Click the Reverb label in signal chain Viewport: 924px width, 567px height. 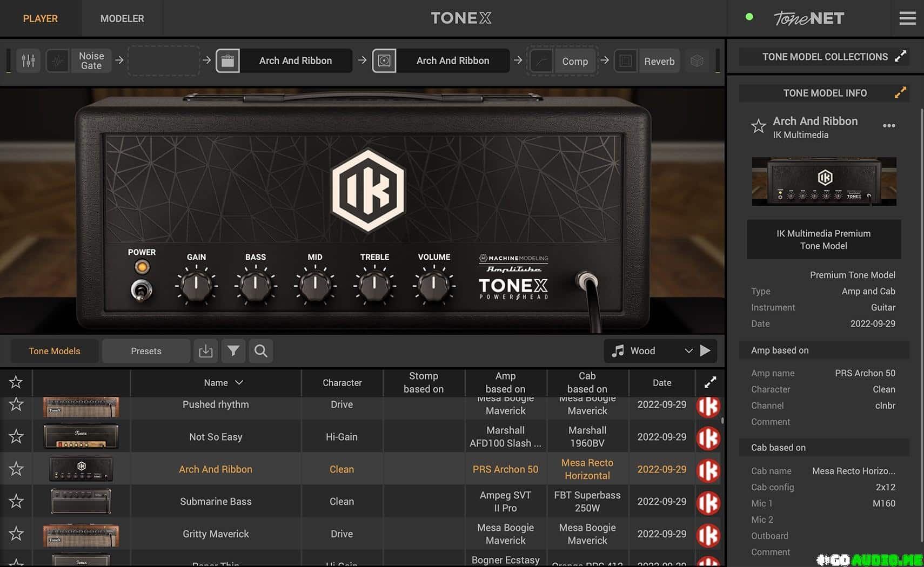coord(659,61)
